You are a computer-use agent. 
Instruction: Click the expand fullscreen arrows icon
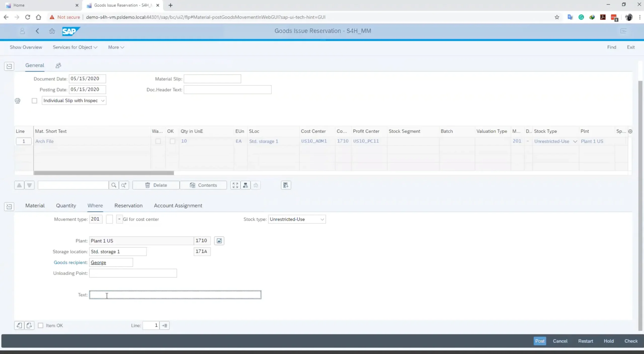click(235, 185)
